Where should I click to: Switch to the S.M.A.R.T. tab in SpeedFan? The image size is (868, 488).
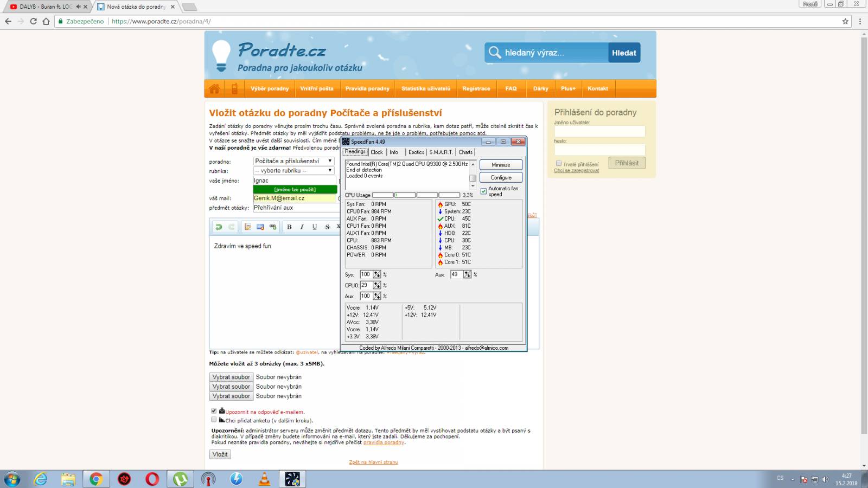441,152
